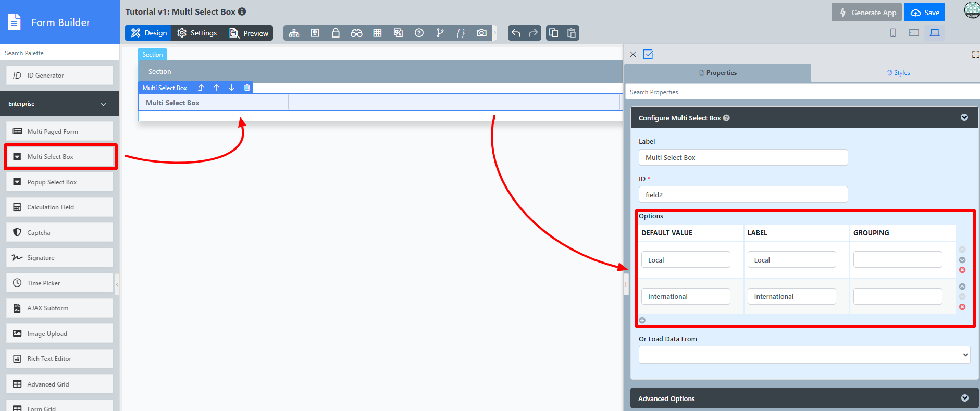Delete the Multi Select Box using trash icon

[247, 88]
